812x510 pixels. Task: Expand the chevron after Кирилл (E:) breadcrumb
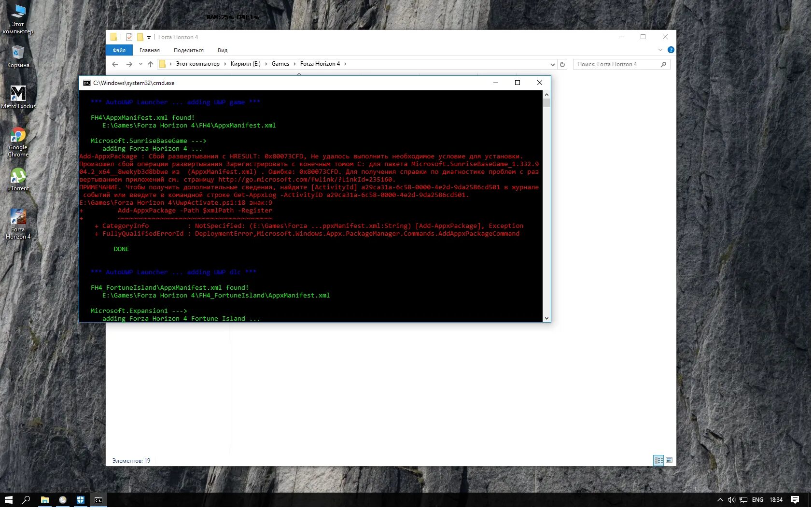click(x=266, y=64)
